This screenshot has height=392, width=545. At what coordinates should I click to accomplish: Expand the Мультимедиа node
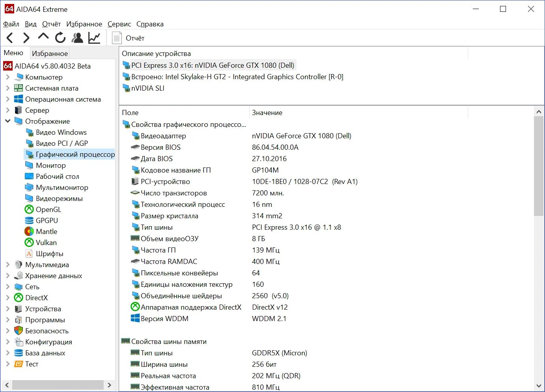[x=7, y=265]
